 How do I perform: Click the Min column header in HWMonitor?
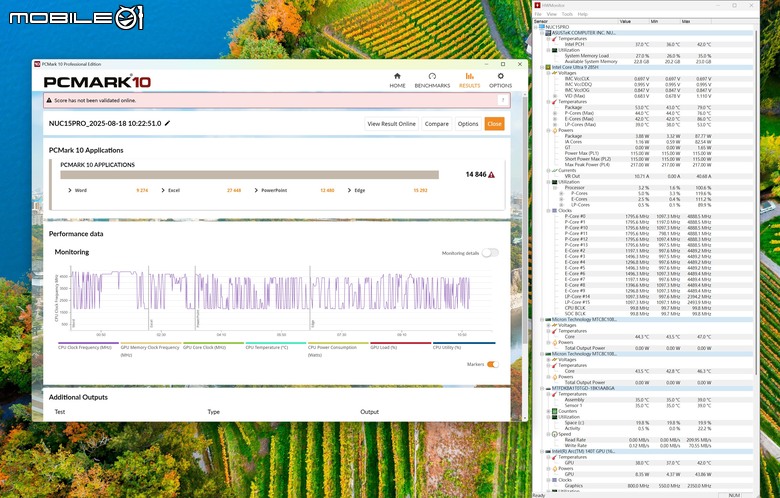[665, 21]
